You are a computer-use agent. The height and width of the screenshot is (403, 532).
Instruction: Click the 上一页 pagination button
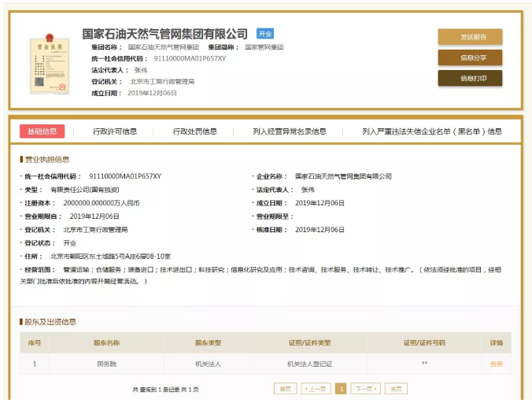point(315,389)
